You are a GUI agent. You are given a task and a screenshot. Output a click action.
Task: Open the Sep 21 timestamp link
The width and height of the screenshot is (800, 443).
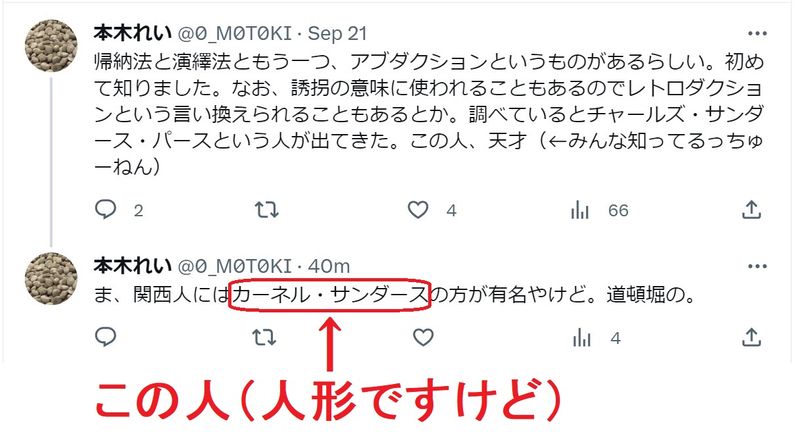tap(337, 34)
